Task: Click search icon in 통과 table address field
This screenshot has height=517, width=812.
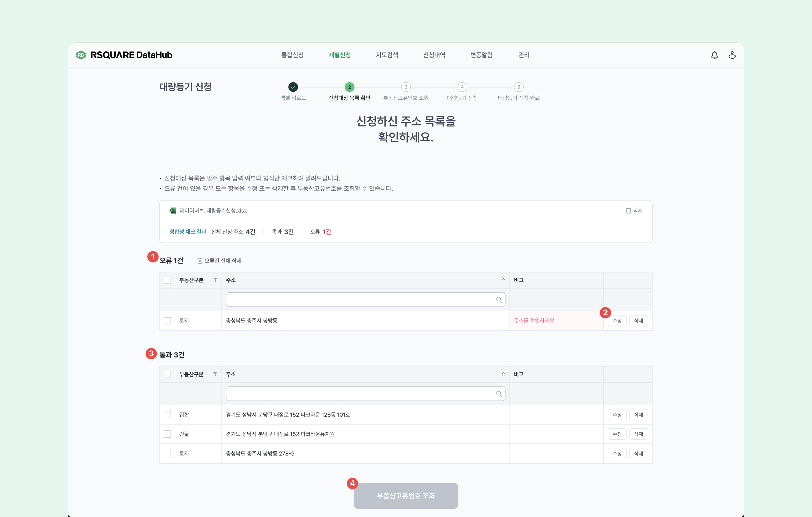Action: click(499, 394)
